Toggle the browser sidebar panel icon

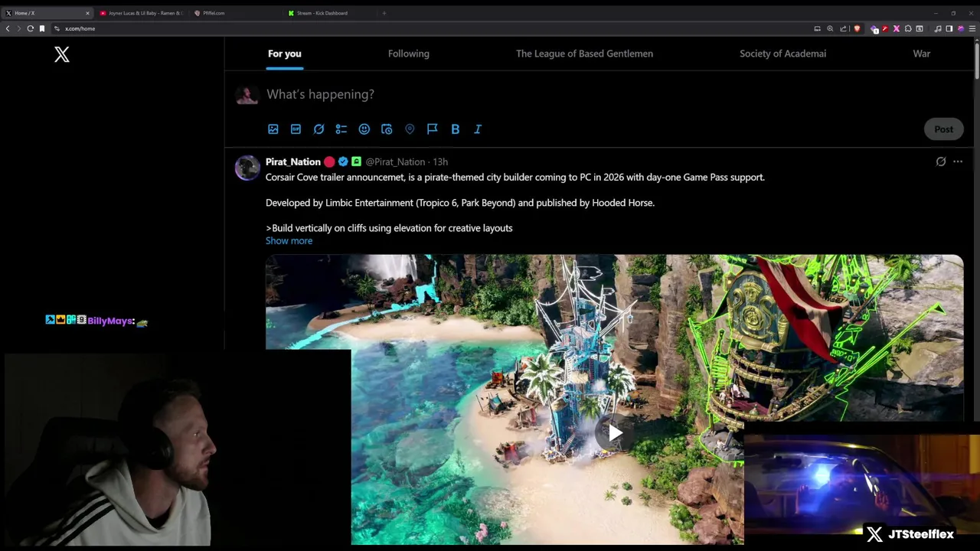[x=949, y=28]
